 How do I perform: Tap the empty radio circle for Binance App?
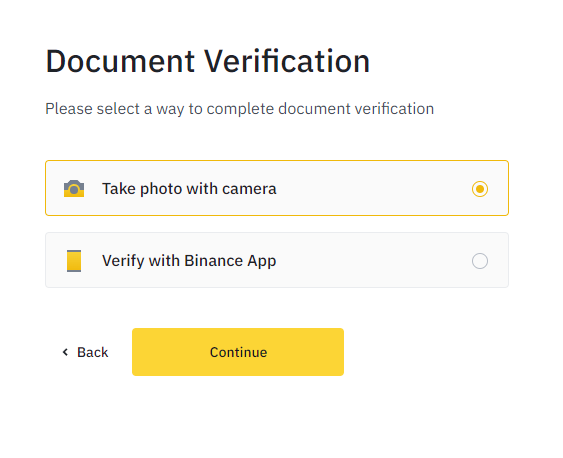pos(480,261)
